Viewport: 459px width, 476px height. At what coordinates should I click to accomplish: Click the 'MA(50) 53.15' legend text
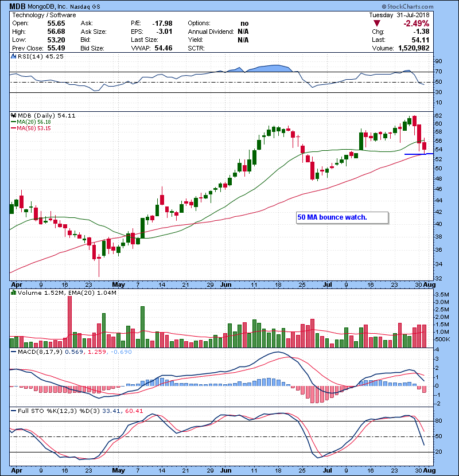(x=34, y=128)
